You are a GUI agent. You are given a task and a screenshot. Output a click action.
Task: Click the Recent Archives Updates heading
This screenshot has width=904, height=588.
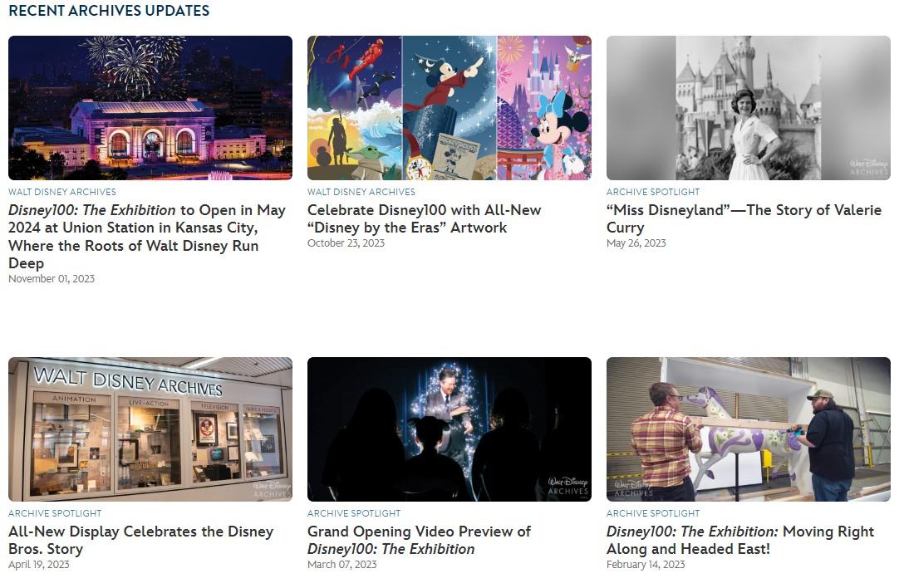(x=109, y=11)
